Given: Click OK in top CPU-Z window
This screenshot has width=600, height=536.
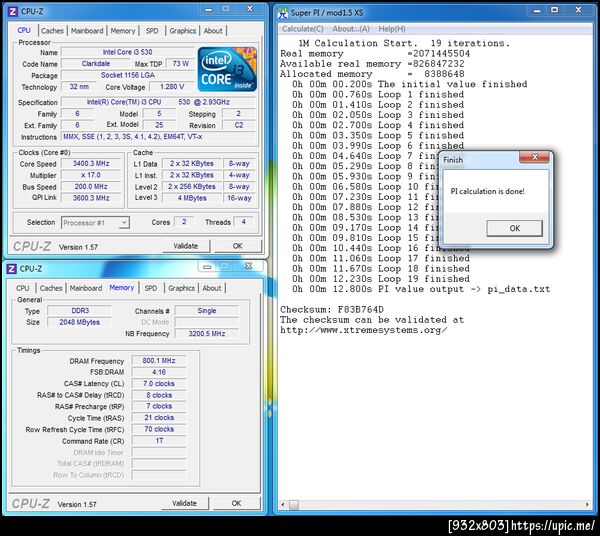Looking at the screenshot, I should coord(238,246).
